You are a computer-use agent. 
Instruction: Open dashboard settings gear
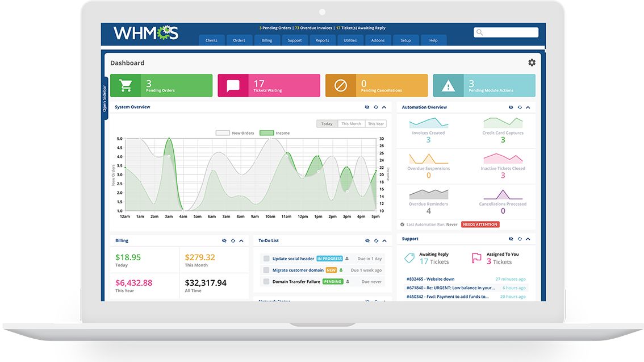532,63
